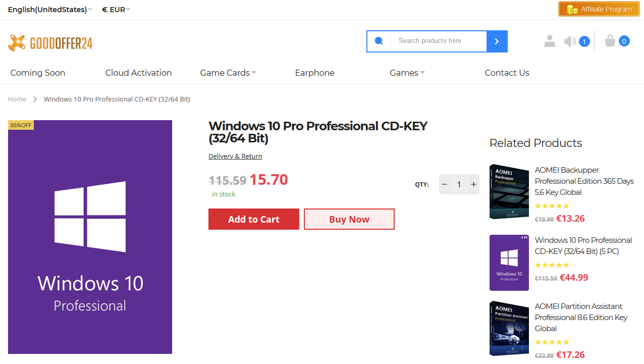
Task: Click the product title heading
Action: pyautogui.click(x=318, y=132)
